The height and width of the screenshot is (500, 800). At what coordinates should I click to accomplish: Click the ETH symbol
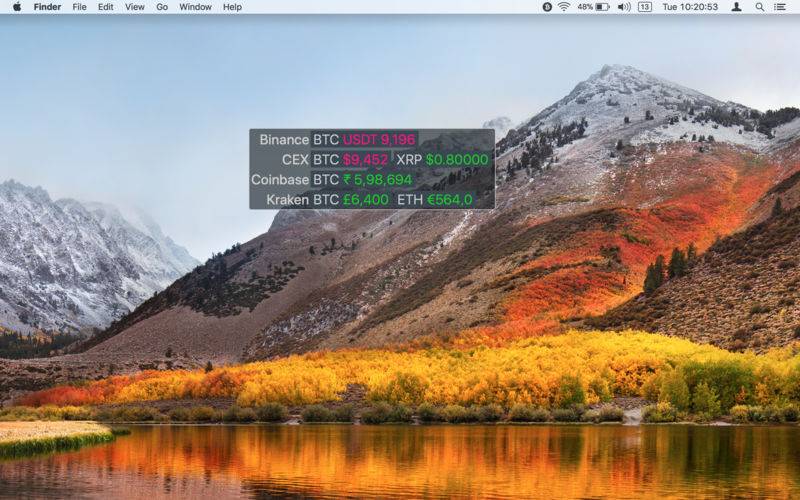[x=410, y=199]
